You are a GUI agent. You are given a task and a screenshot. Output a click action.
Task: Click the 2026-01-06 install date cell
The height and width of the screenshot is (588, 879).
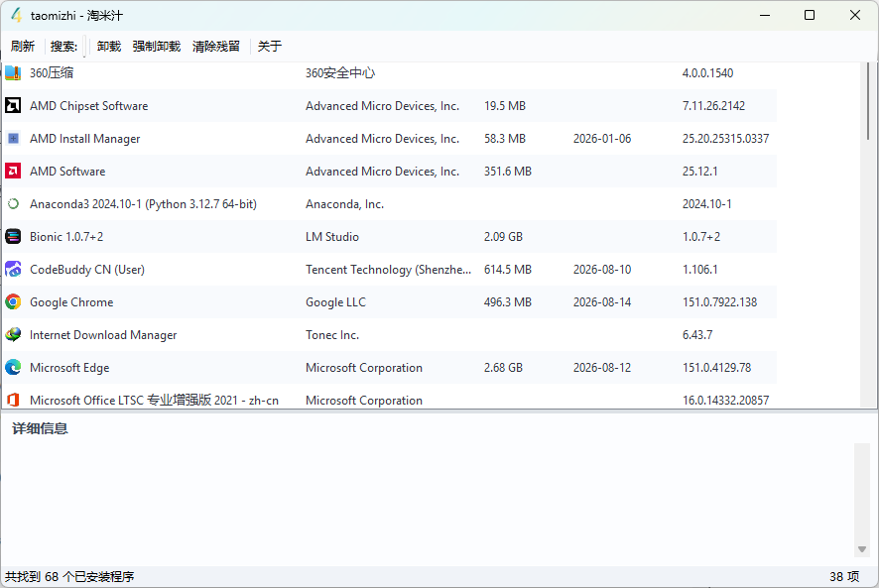coord(602,139)
